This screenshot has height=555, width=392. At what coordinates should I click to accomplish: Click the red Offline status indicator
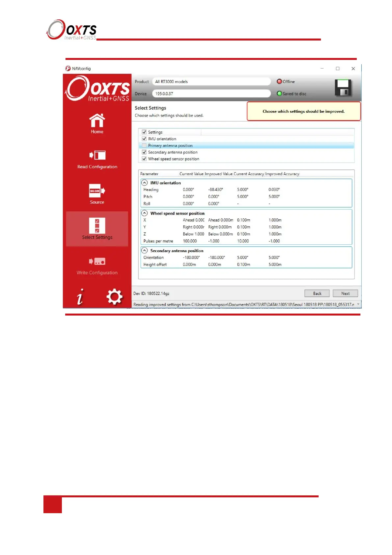(279, 81)
